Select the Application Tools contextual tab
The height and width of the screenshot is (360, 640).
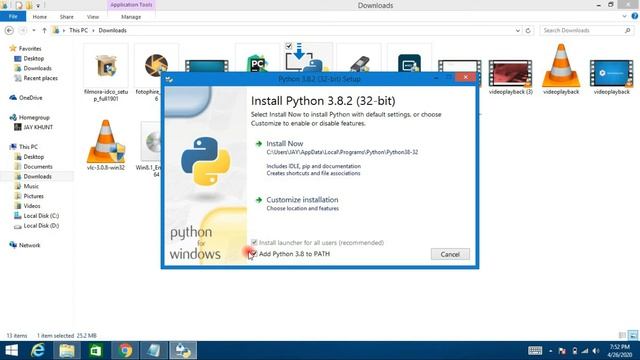(131, 5)
